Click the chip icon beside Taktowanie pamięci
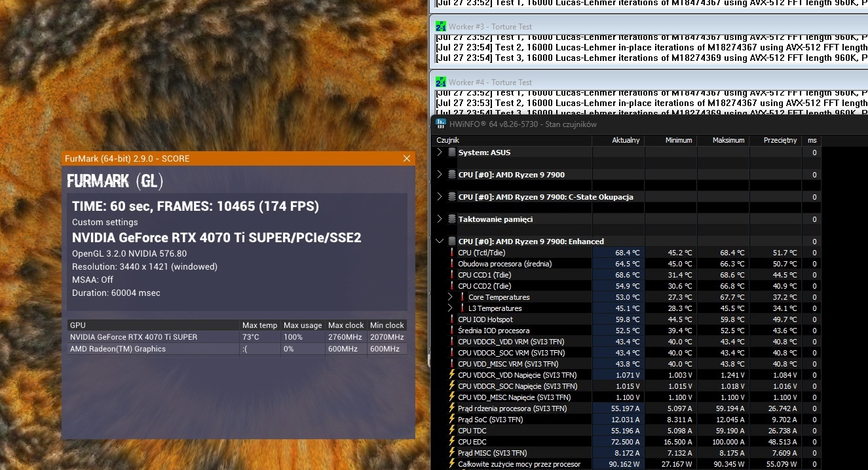868x470 pixels. [451, 219]
